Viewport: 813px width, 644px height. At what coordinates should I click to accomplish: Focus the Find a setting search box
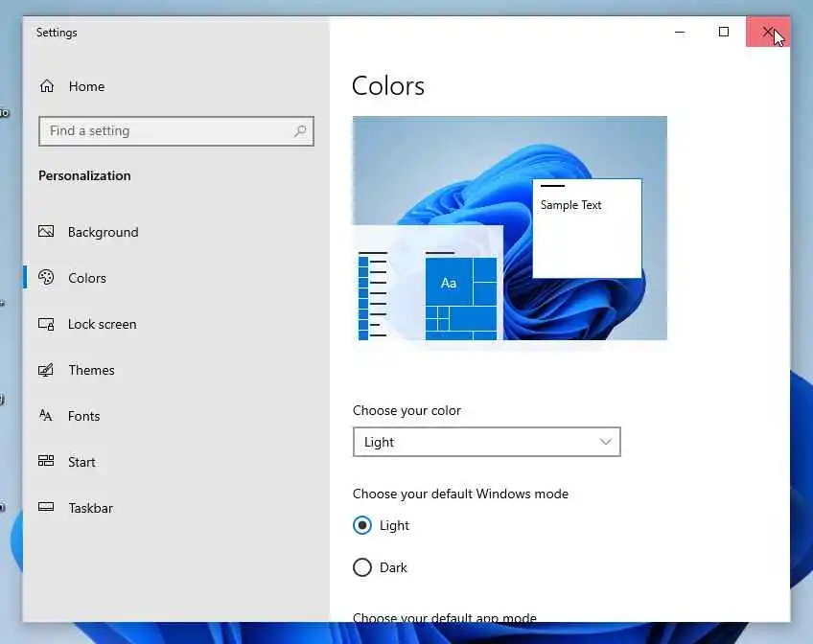[176, 131]
